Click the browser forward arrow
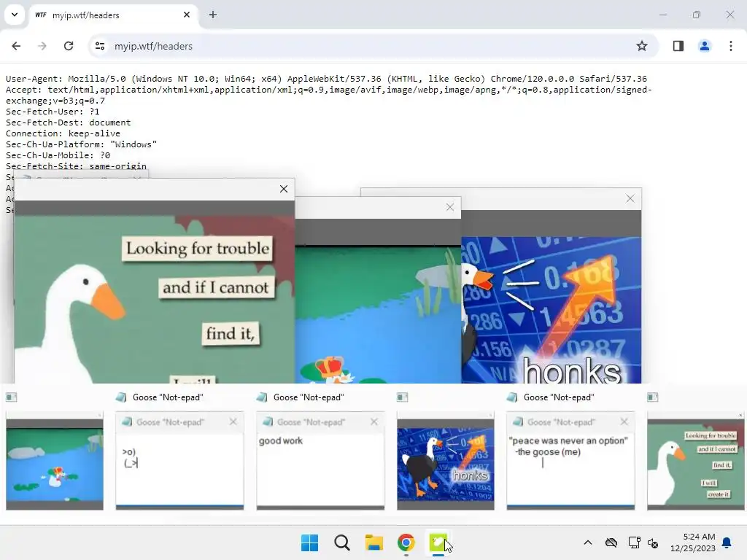The width and height of the screenshot is (747, 560). point(42,46)
